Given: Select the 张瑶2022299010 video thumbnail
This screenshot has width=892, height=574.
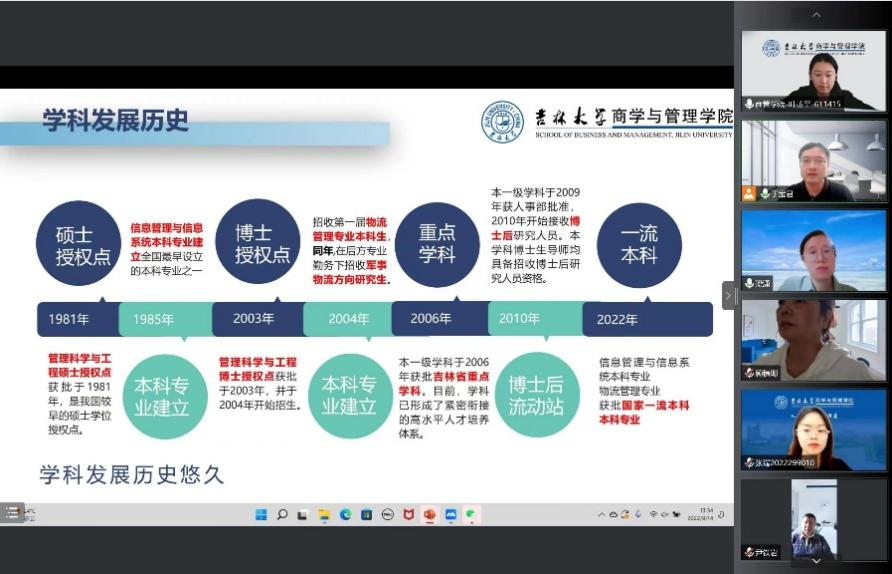Looking at the screenshot, I should coord(813,428).
